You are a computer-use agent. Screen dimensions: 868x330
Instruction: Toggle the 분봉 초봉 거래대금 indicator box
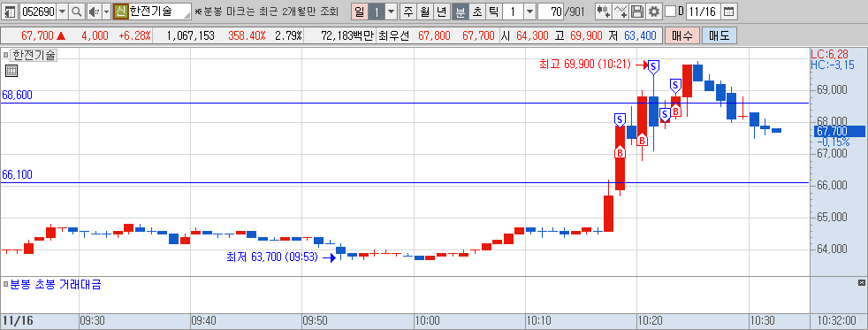point(5,285)
